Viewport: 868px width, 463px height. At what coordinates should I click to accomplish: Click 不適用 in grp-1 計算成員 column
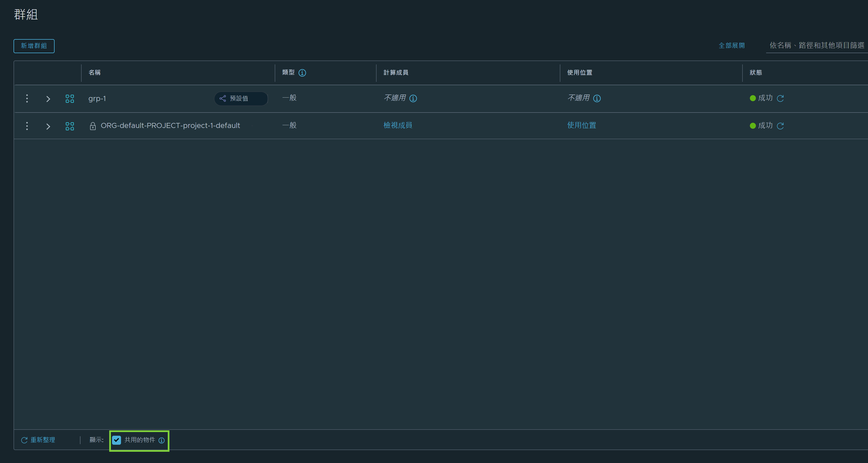[395, 98]
